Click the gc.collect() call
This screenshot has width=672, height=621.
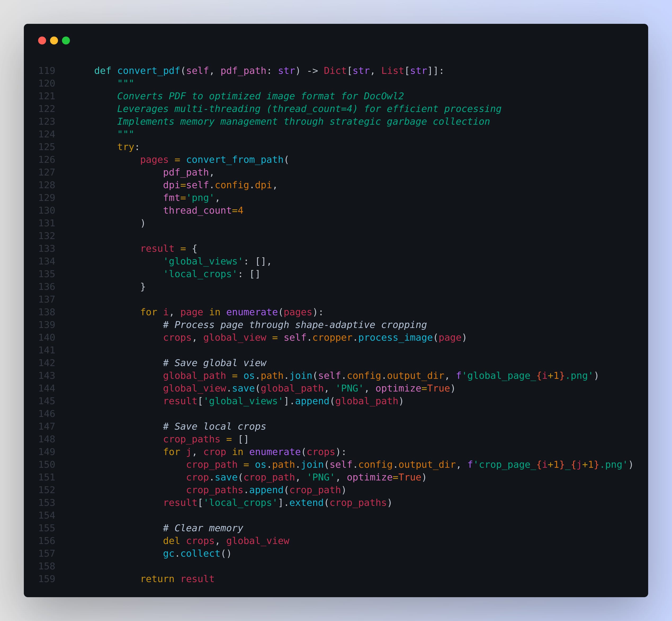[197, 553]
